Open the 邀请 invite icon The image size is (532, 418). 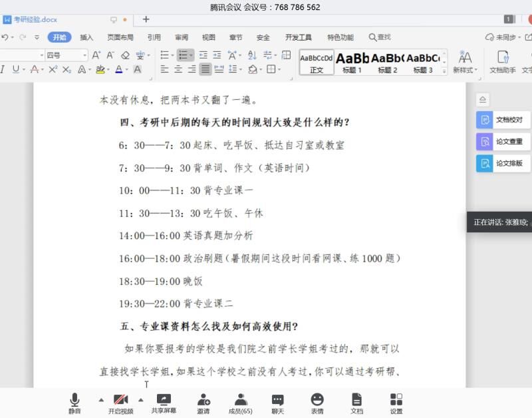point(203,403)
